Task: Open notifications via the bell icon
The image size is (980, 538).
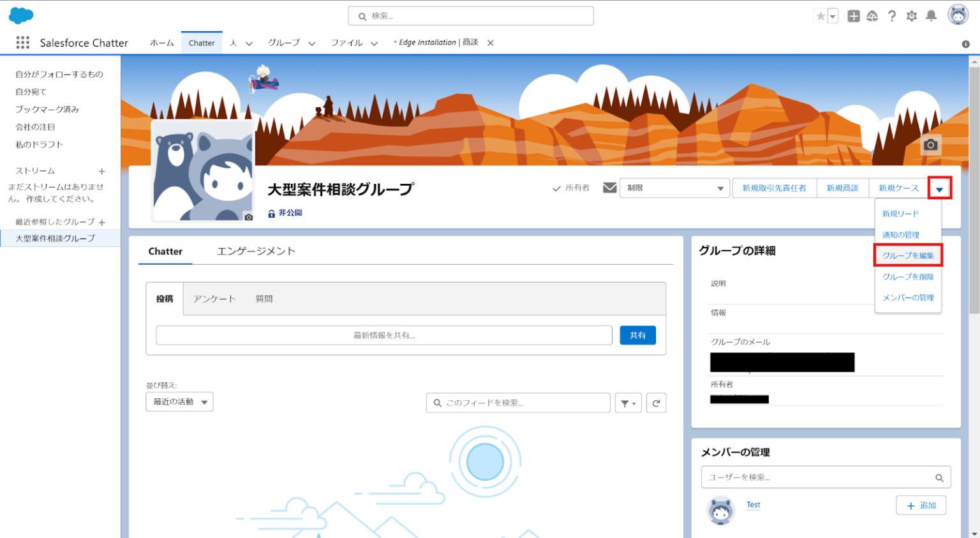Action: click(932, 16)
